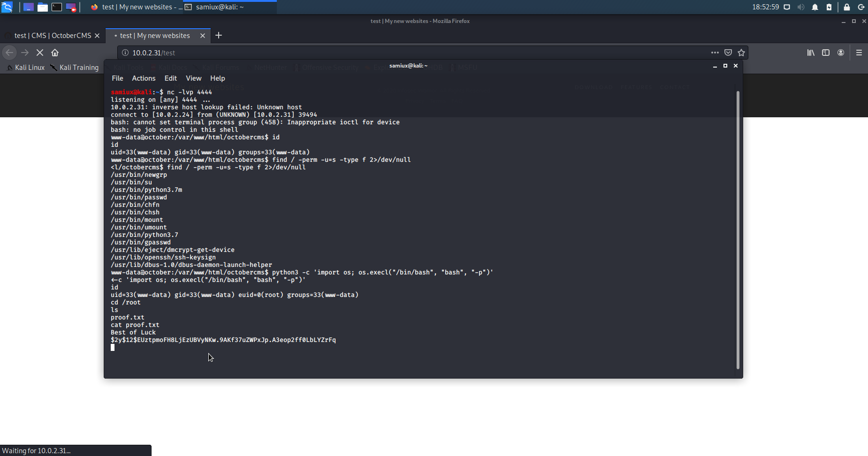
Task: Go forward to next page
Action: pyautogui.click(x=25, y=53)
